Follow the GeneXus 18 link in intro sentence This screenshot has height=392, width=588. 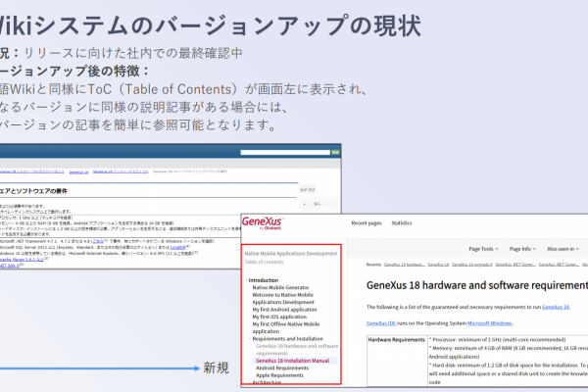click(x=556, y=307)
